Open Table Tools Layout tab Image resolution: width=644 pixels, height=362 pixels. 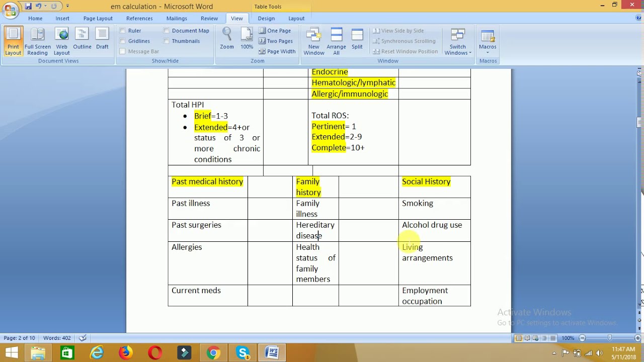coord(296,19)
